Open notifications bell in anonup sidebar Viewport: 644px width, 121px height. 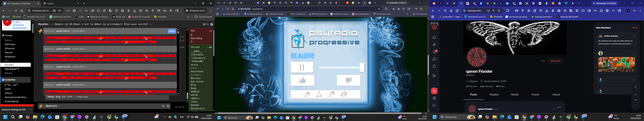click(x=434, y=52)
